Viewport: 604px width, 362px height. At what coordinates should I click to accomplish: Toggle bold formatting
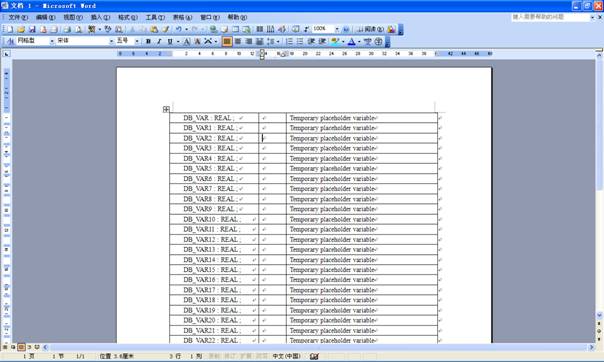point(148,41)
